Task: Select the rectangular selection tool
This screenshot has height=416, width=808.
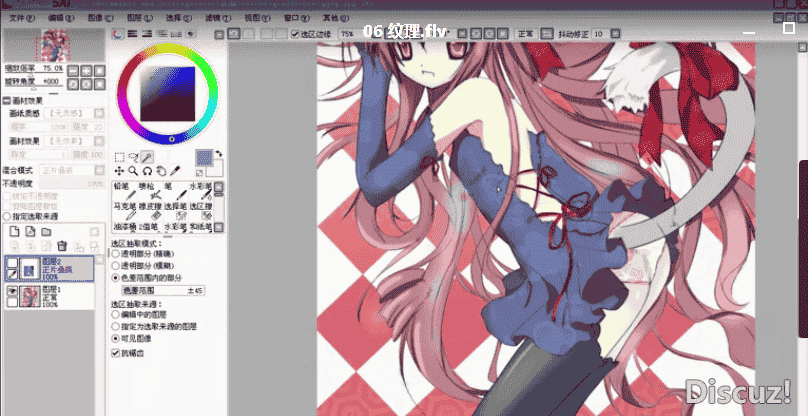Action: click(x=119, y=157)
